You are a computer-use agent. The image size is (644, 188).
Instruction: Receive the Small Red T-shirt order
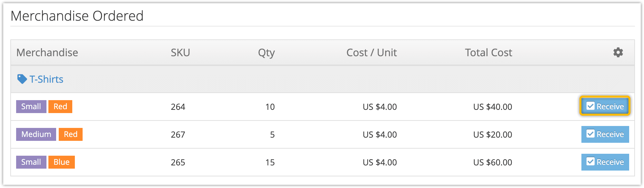click(605, 106)
